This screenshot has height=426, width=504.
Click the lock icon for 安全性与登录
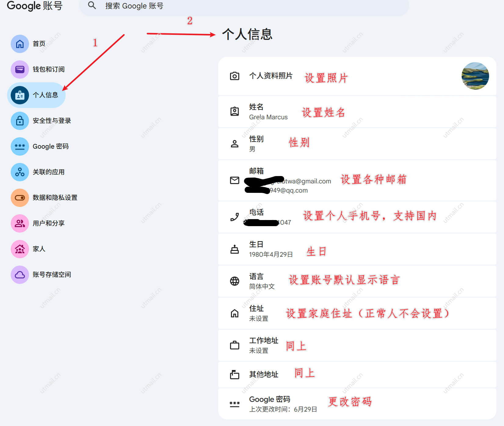coord(20,121)
